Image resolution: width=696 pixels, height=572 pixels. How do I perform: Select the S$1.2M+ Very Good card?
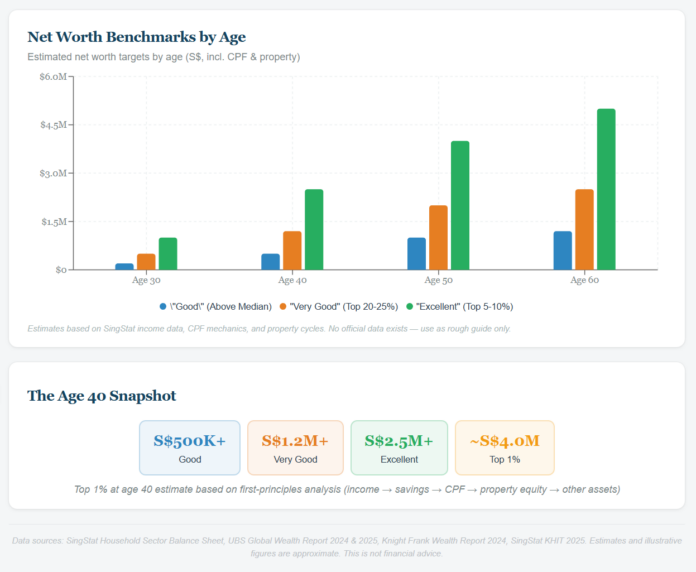tap(295, 447)
